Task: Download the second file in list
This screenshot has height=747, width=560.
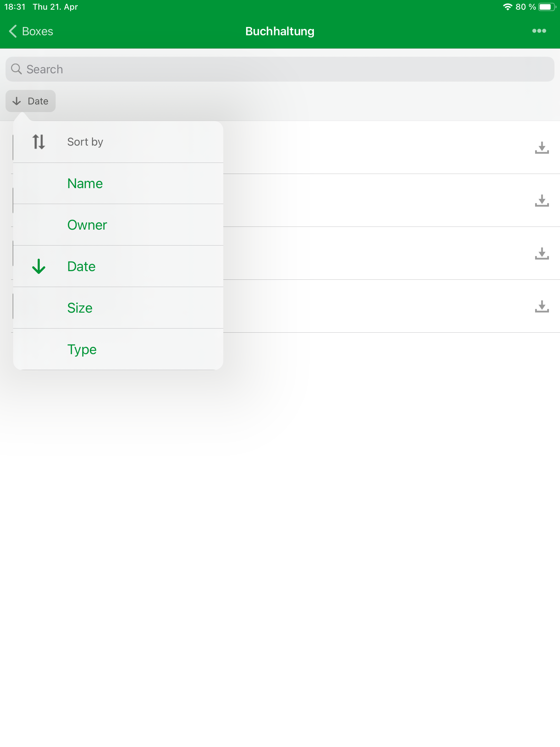Action: pos(542,201)
